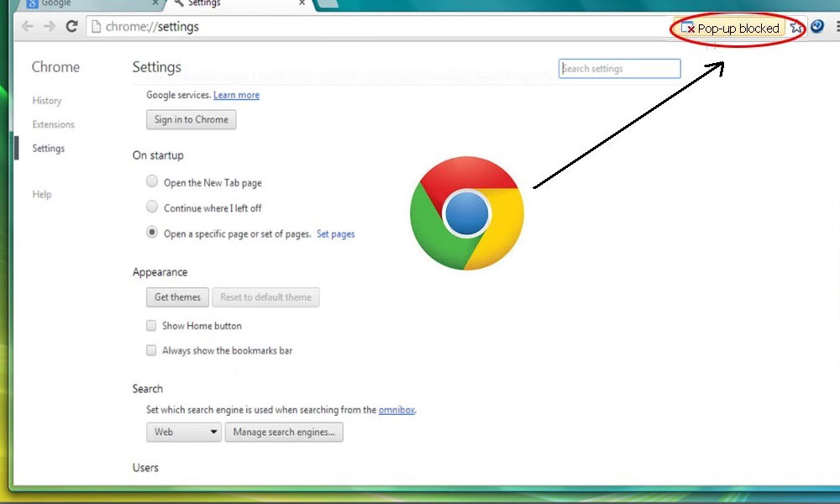Choose Continue where I left off

coord(152,207)
